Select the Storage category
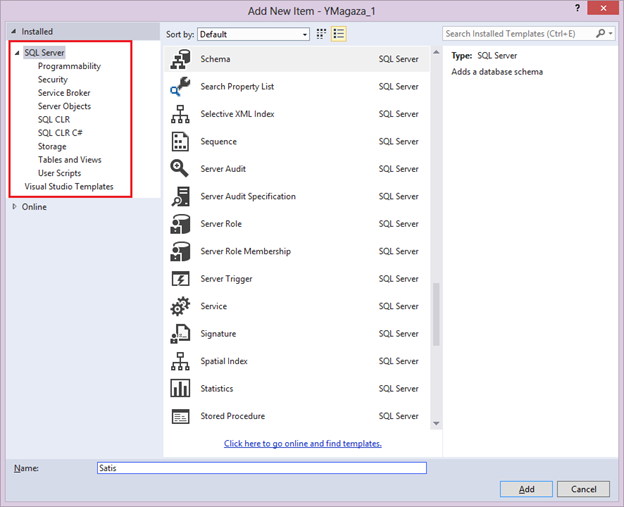The image size is (624, 507). [x=52, y=146]
